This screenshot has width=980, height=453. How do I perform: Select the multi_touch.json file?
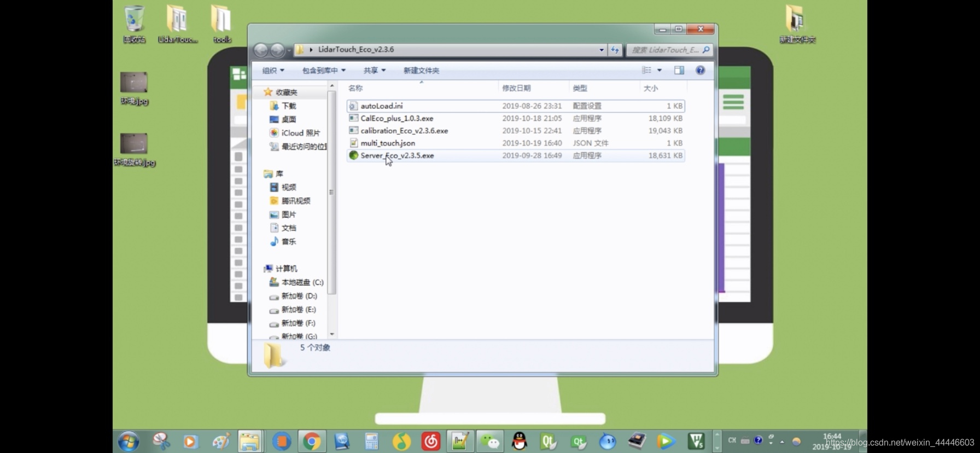(516, 143)
